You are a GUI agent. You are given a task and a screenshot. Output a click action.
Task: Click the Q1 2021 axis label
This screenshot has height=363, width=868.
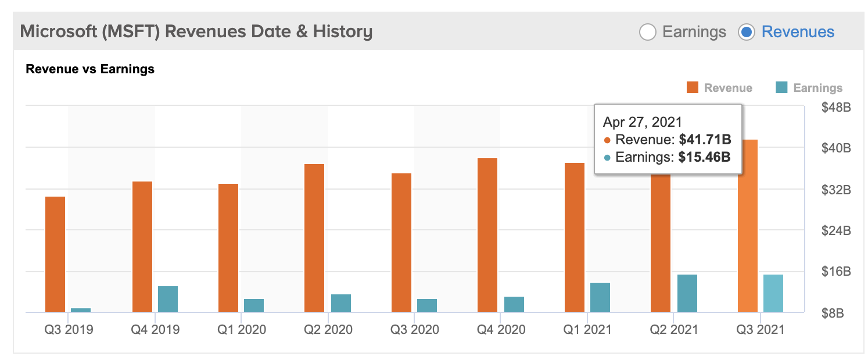click(x=588, y=329)
